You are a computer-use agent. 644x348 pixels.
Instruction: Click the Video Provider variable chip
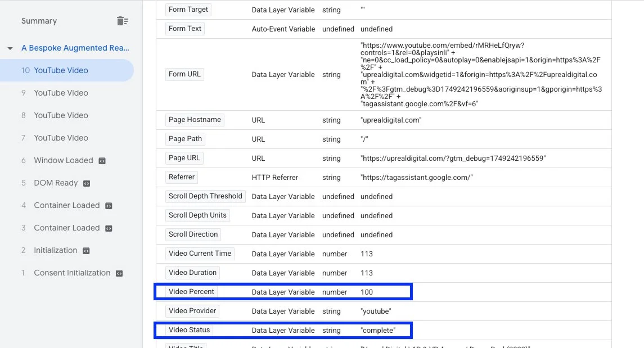click(x=192, y=311)
